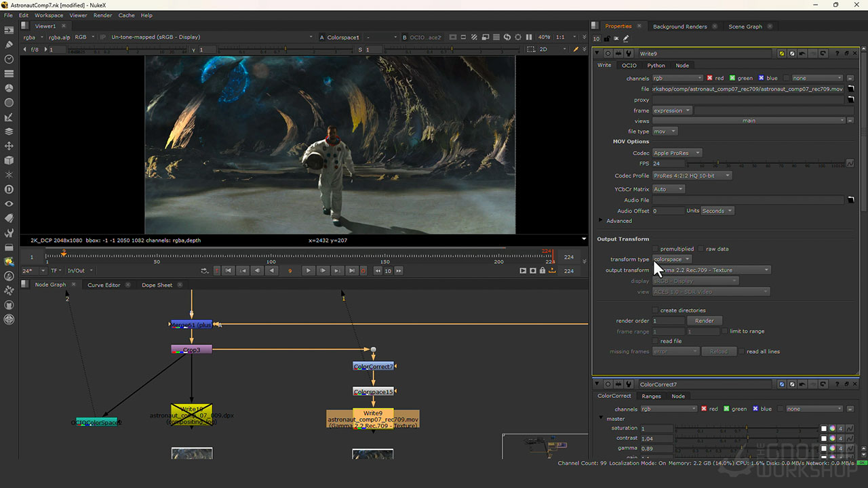Open the Color nodes menu (color wheel icon)
This screenshot has height=488, width=868.
pyautogui.click(x=9, y=88)
